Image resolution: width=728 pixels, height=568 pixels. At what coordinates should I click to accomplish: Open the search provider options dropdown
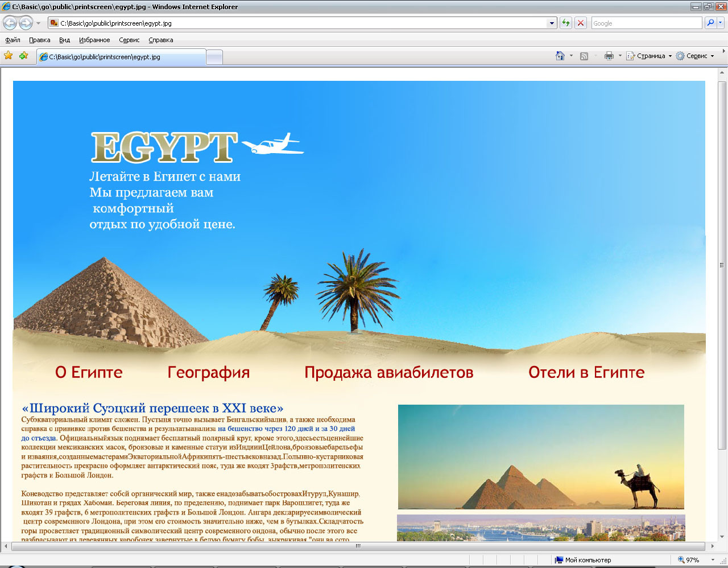721,23
